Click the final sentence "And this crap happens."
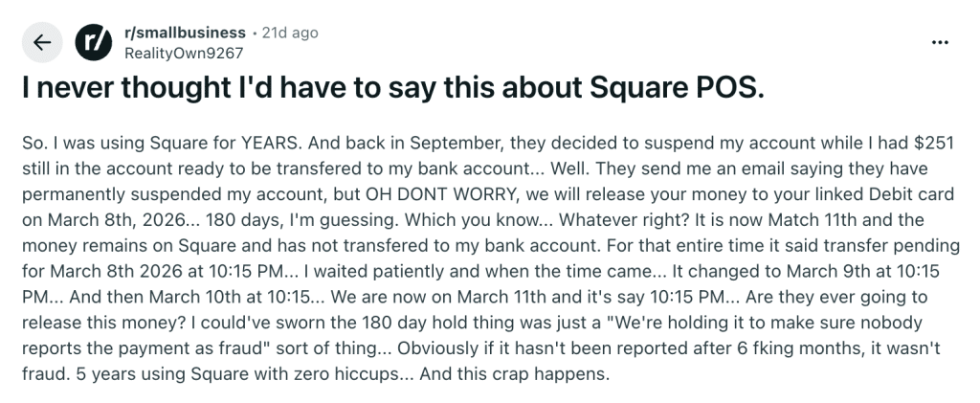This screenshot has height=403, width=980. click(522, 372)
